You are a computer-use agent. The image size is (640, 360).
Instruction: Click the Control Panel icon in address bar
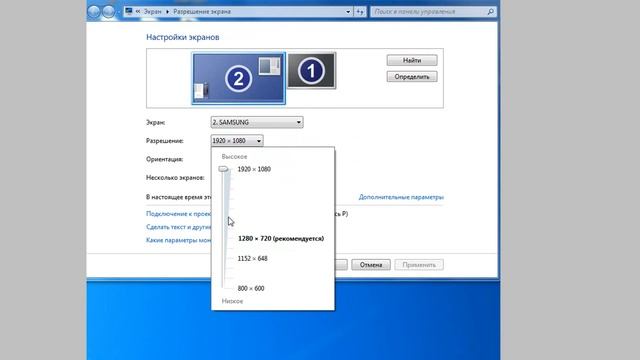(129, 11)
